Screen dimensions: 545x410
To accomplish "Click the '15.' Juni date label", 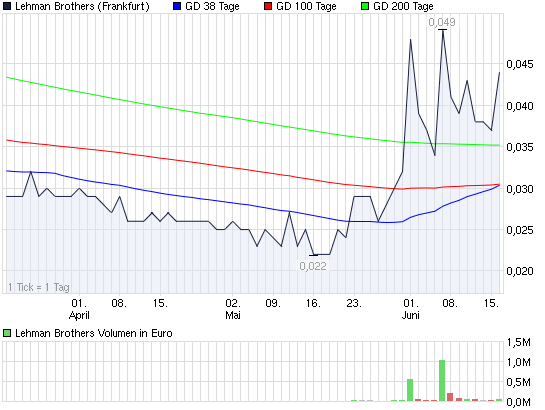I will [x=491, y=303].
